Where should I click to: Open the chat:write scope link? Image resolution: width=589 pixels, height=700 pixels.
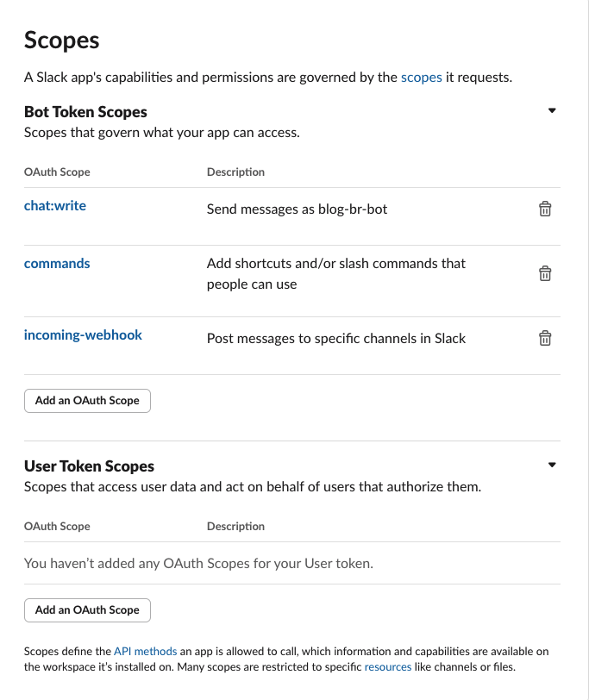pos(55,205)
